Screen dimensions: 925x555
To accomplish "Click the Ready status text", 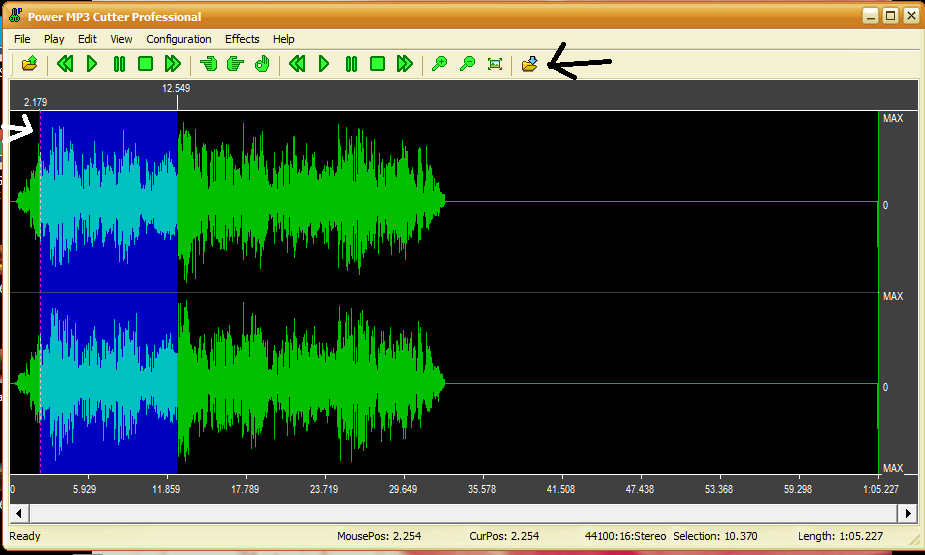I will [25, 536].
